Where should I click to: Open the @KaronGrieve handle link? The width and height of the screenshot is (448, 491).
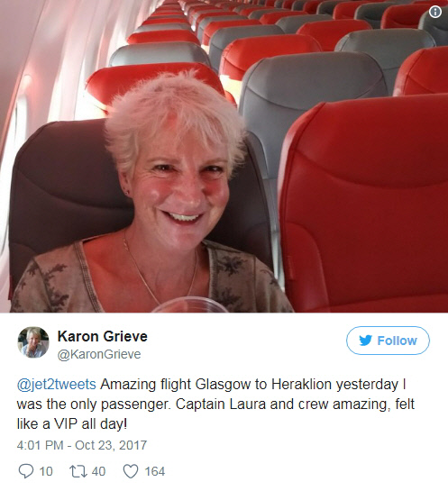99,354
